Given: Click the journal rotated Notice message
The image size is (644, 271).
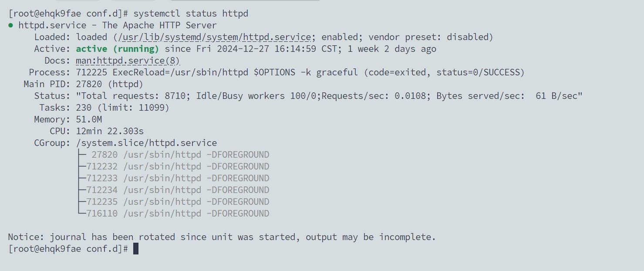Looking at the screenshot, I should tap(222, 237).
